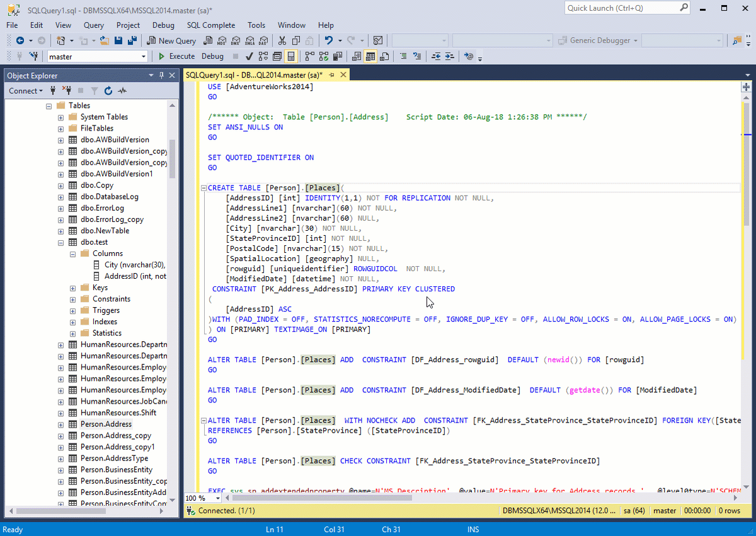Click the Decrease Indent icon
This screenshot has width=756, height=536.
[436, 56]
